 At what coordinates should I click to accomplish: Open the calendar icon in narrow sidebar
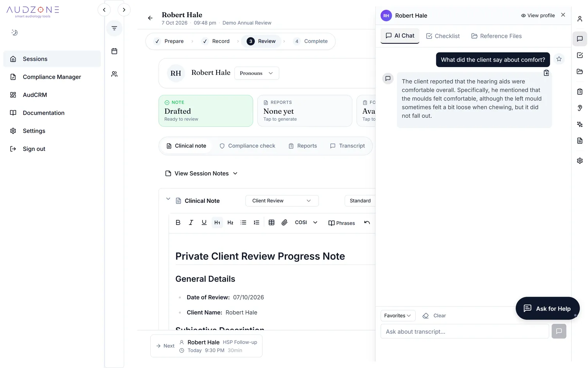click(x=114, y=51)
